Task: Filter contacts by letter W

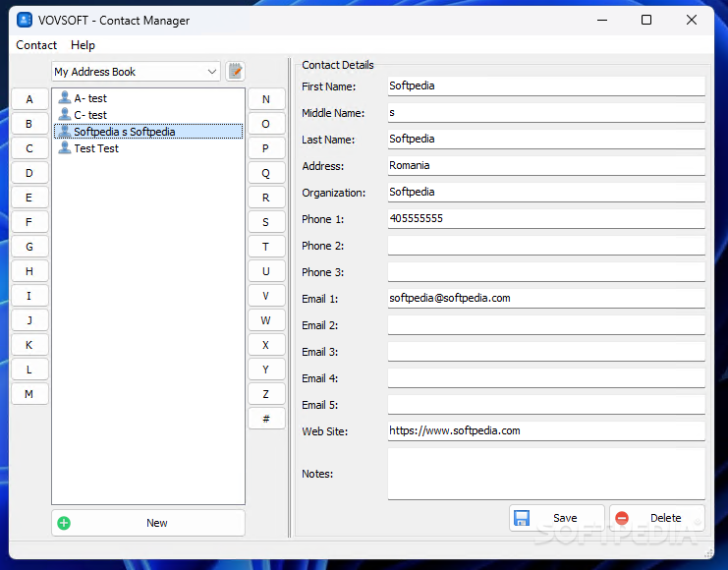Action: (x=266, y=320)
